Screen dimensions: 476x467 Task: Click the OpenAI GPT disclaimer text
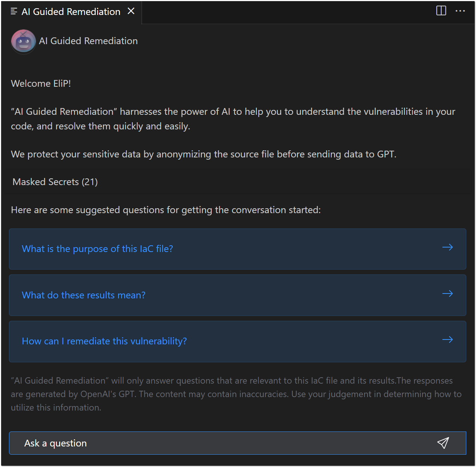click(x=236, y=394)
